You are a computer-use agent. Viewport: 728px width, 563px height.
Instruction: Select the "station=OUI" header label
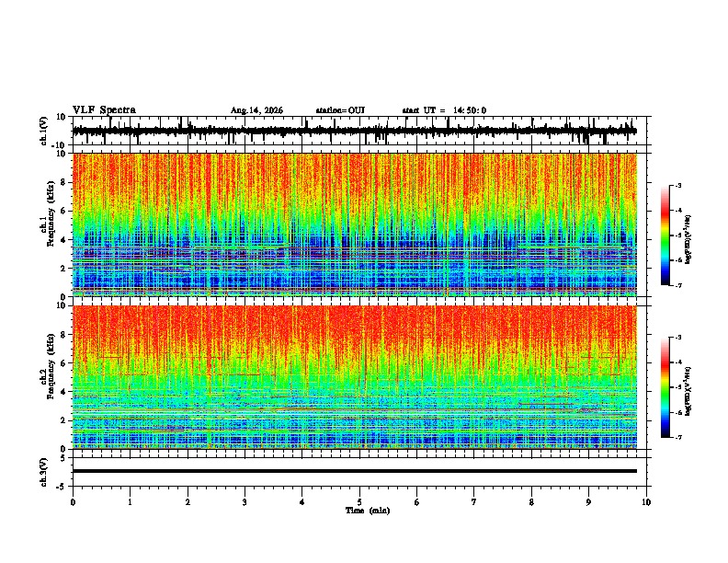tap(340, 110)
